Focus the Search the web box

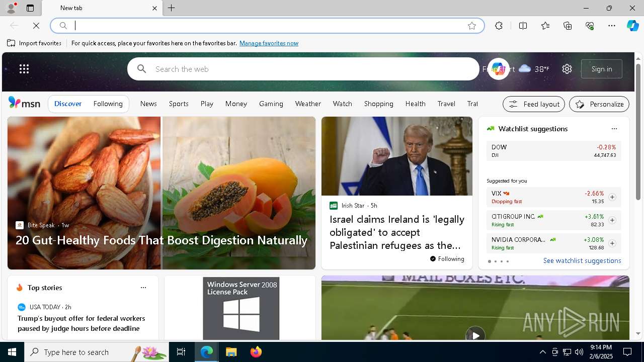pyautogui.click(x=303, y=69)
